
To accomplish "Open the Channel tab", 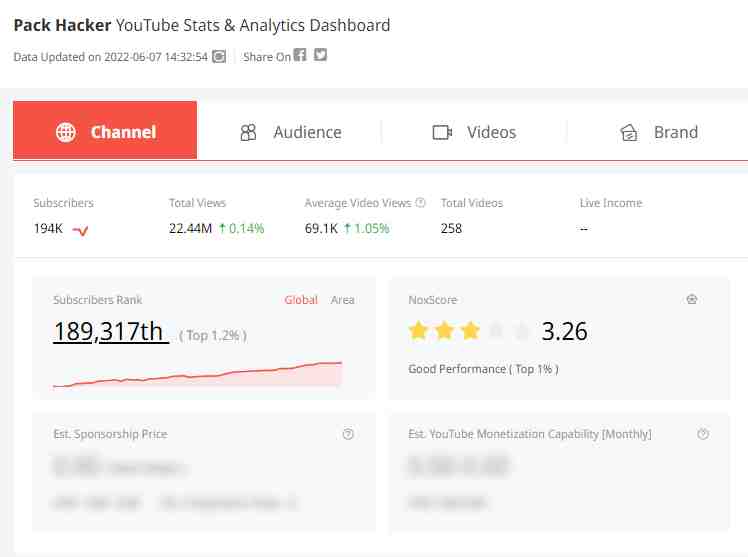I will point(105,130).
